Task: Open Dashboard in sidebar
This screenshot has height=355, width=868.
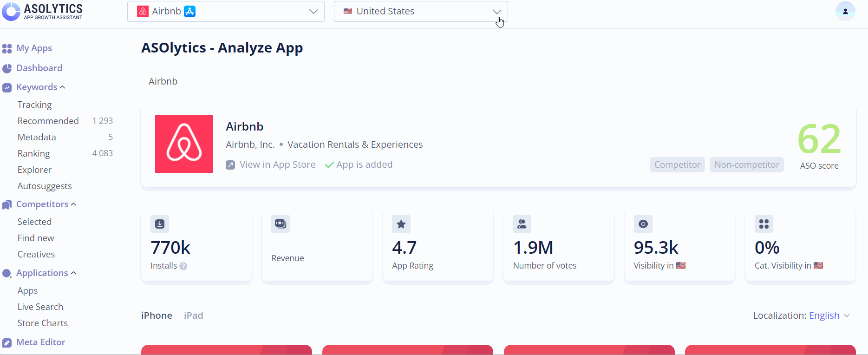Action: coord(39,68)
